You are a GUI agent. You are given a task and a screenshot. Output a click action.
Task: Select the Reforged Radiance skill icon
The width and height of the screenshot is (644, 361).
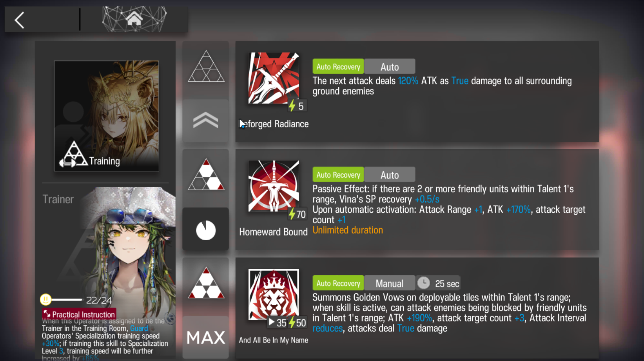click(x=274, y=78)
